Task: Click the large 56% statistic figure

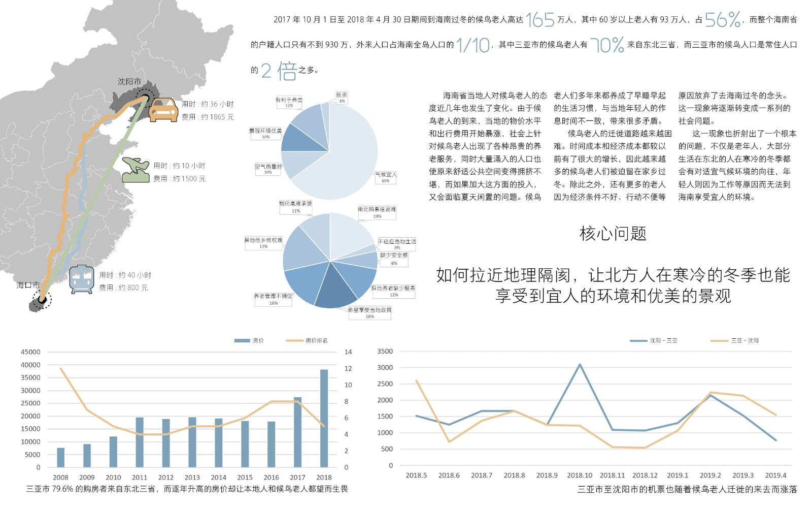Action: [722, 20]
